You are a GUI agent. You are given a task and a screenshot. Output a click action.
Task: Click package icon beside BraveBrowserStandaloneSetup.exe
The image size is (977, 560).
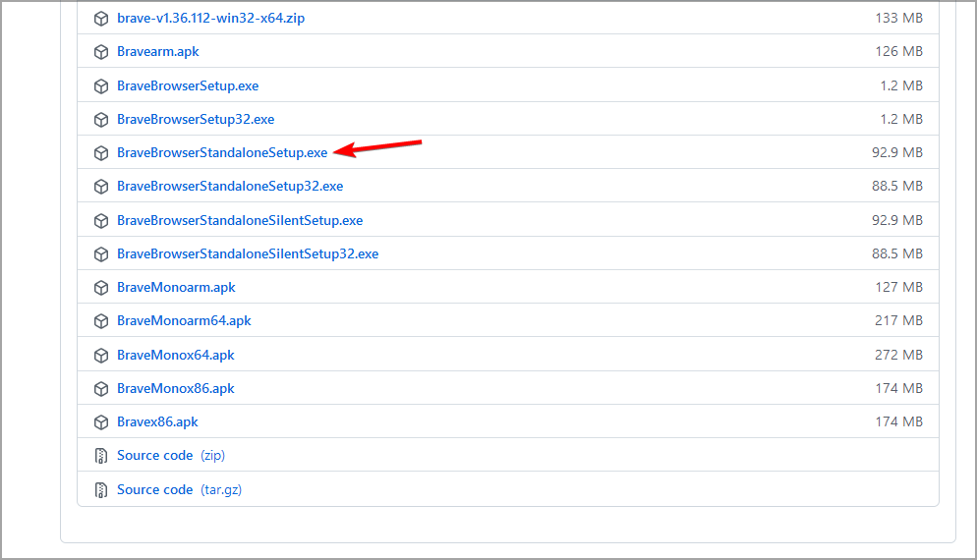point(101,153)
